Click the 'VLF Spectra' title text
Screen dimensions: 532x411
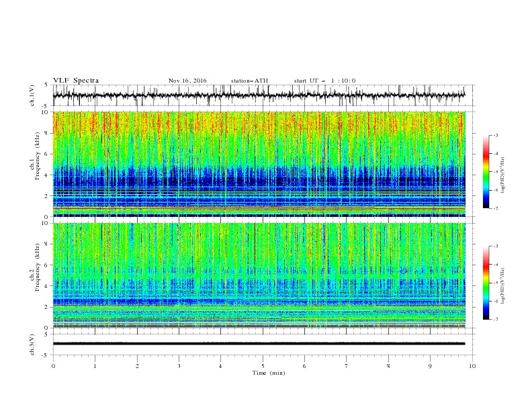(76, 81)
